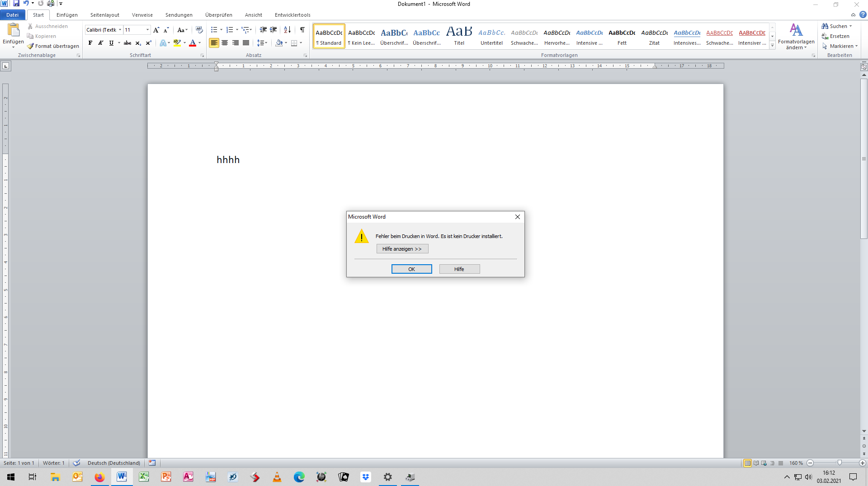
Task: Toggle bold formatting
Action: coord(90,43)
